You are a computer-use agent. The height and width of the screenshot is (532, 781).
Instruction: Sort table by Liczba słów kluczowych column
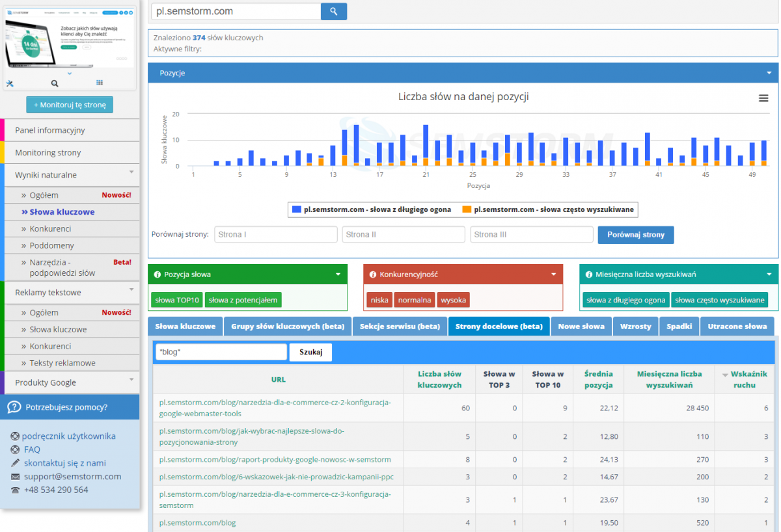[439, 379]
